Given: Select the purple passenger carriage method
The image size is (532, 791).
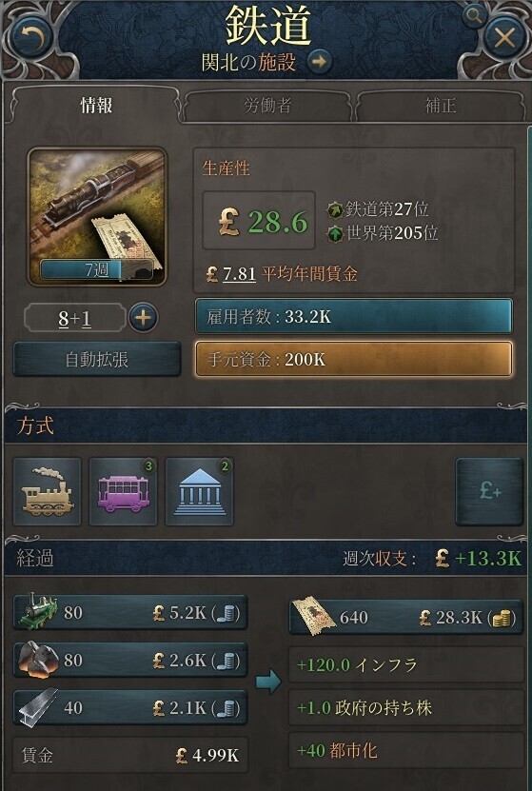Looking at the screenshot, I should click(123, 491).
